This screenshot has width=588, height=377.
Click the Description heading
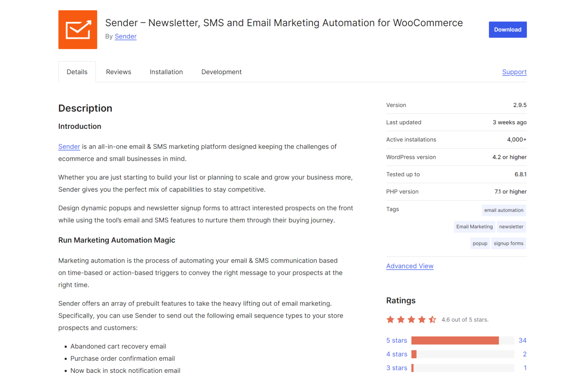coord(85,108)
